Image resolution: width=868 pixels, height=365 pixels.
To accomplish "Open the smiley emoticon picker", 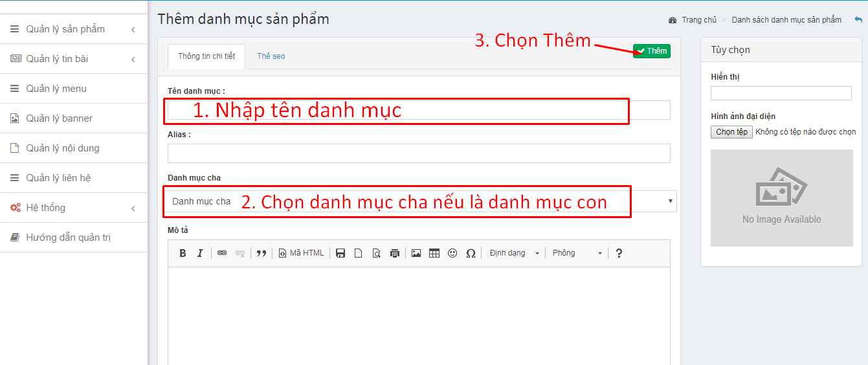I will click(452, 253).
